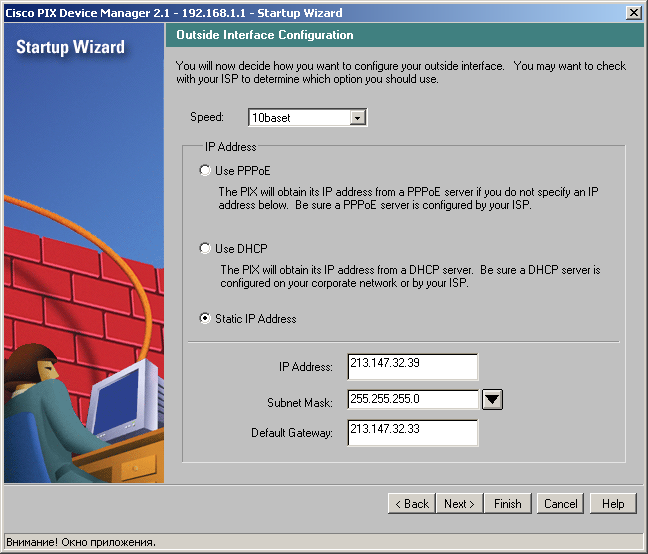
Task: Click the Startup Wizard sidebar title
Action: (70, 47)
